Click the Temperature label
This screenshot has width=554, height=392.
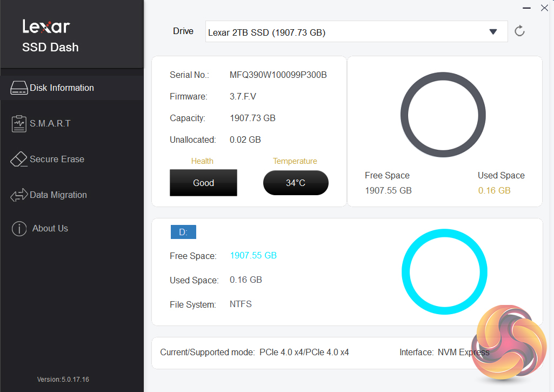295,161
